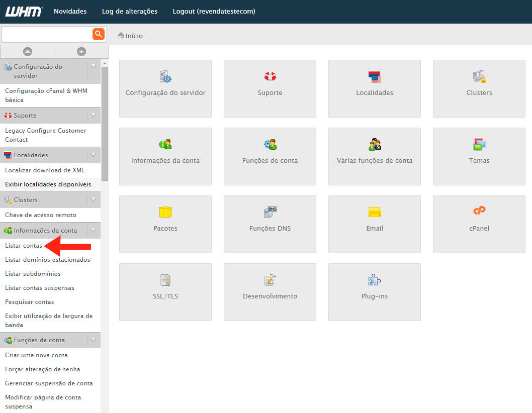Open Criar uma nova conta

(x=36, y=355)
